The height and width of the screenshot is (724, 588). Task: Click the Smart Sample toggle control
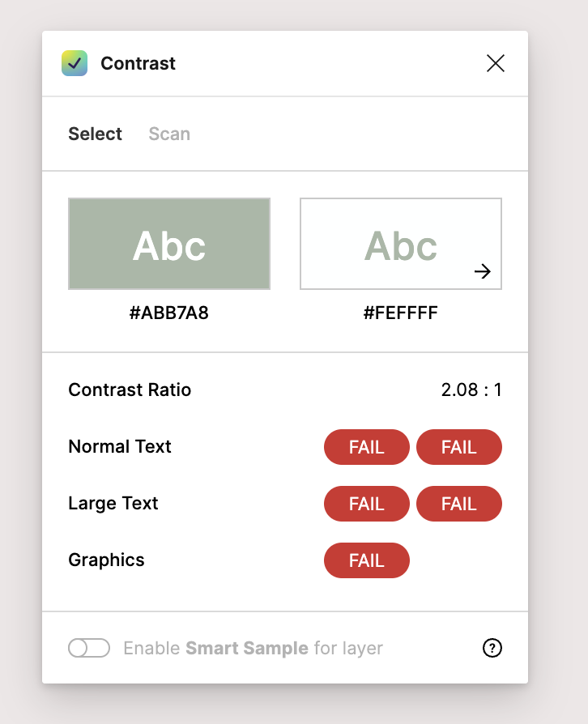89,648
